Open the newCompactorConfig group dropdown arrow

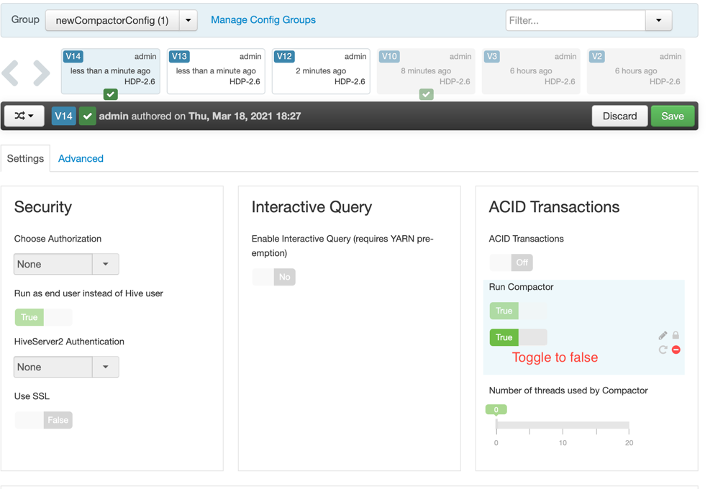188,20
